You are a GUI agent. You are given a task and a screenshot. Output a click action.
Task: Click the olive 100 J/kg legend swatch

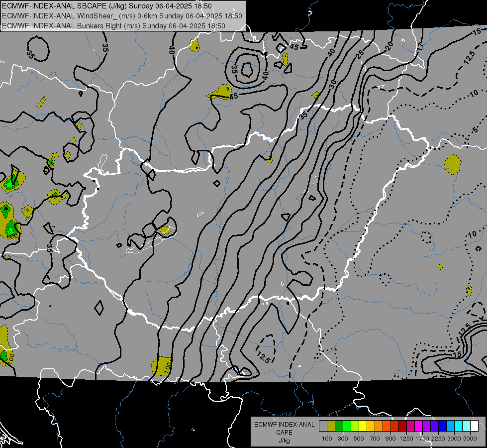click(331, 426)
